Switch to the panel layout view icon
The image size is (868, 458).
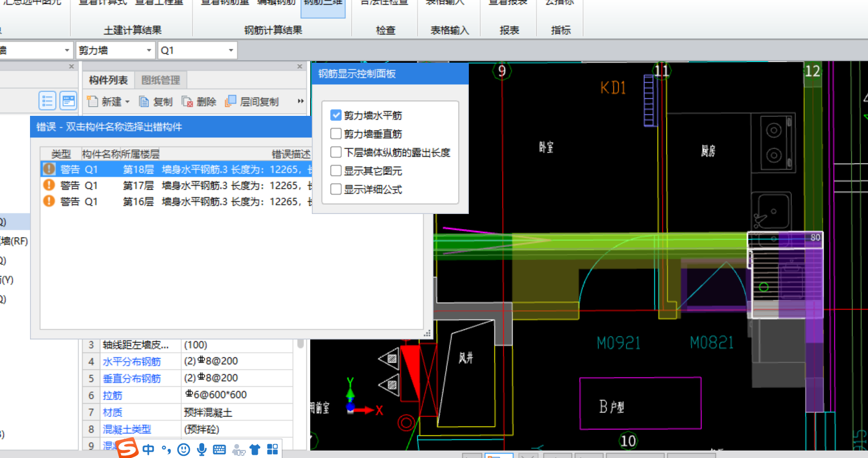click(x=68, y=101)
